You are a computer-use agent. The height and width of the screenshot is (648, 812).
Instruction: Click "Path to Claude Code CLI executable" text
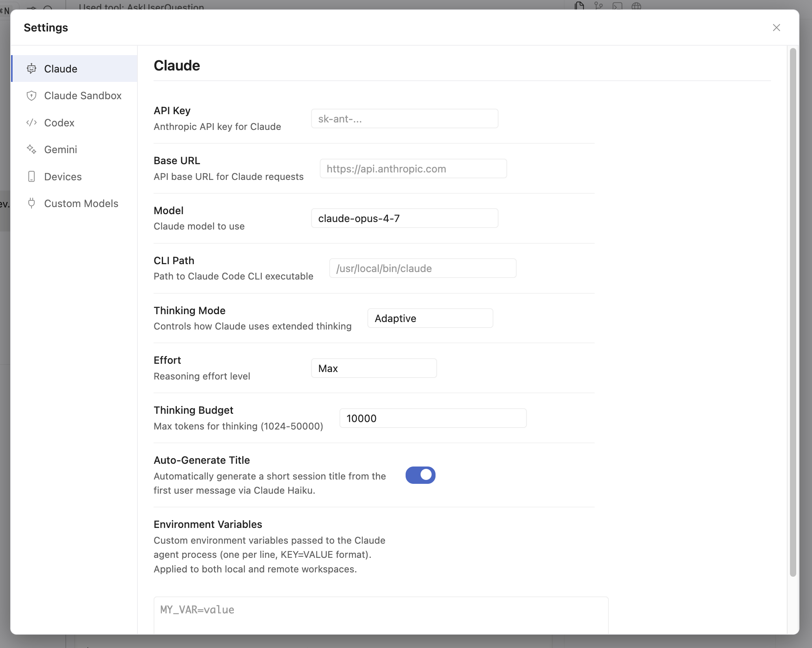(x=234, y=276)
